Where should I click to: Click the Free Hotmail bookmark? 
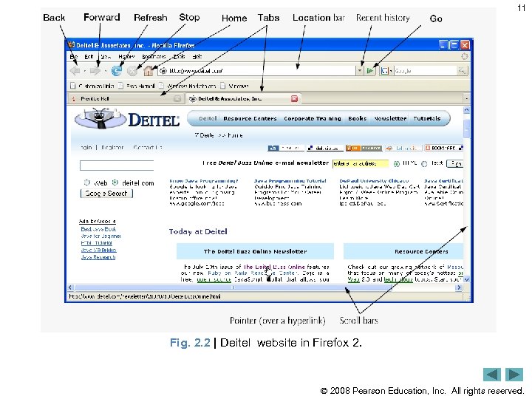click(137, 86)
